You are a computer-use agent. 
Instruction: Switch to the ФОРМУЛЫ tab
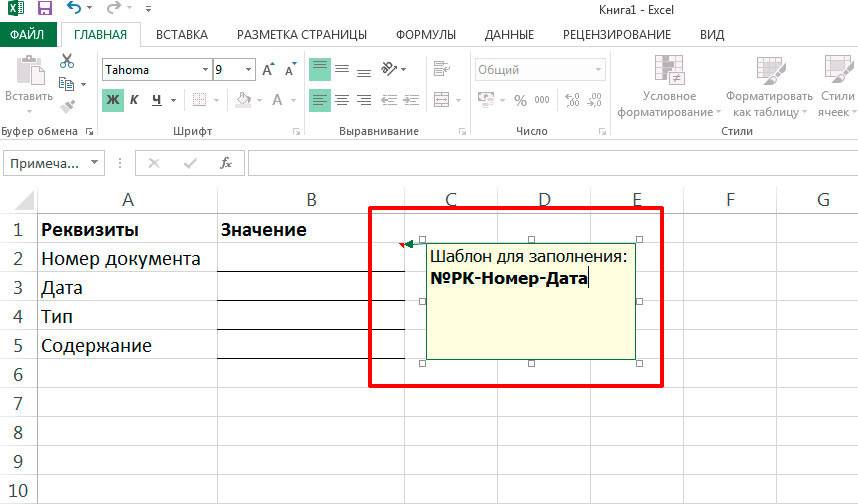pyautogui.click(x=425, y=34)
